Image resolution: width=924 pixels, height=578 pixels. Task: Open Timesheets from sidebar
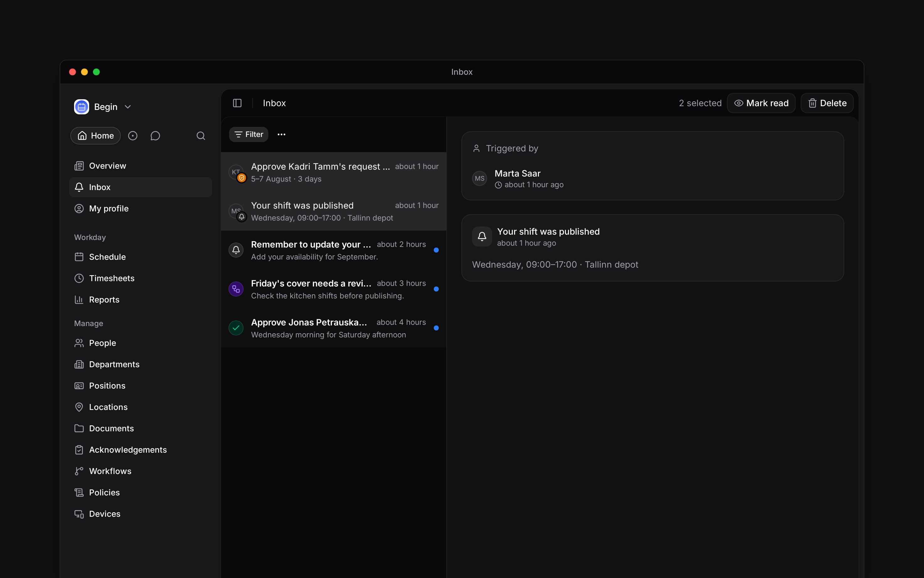click(141, 278)
